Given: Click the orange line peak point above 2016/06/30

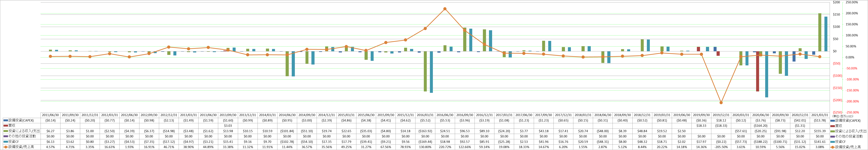Looking at the screenshot, I should 445,9.
